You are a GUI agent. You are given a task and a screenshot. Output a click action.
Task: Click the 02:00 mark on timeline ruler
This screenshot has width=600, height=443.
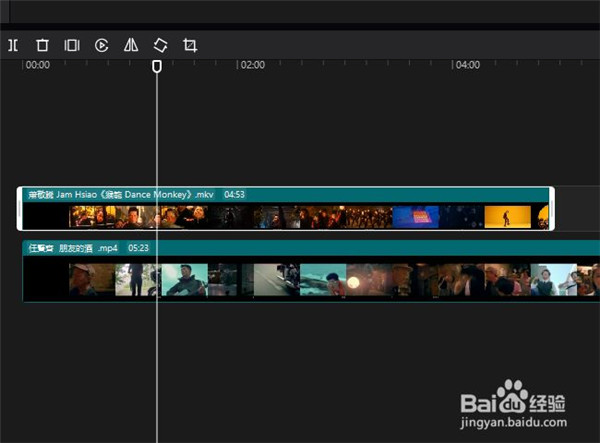252,65
